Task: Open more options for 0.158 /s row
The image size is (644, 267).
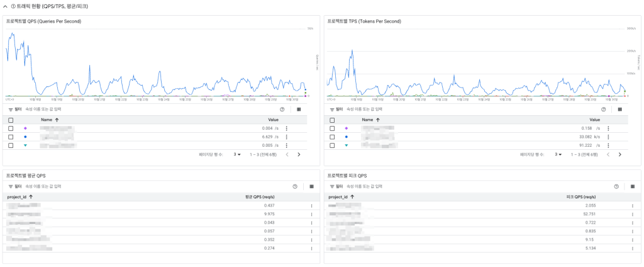Action: pos(608,128)
